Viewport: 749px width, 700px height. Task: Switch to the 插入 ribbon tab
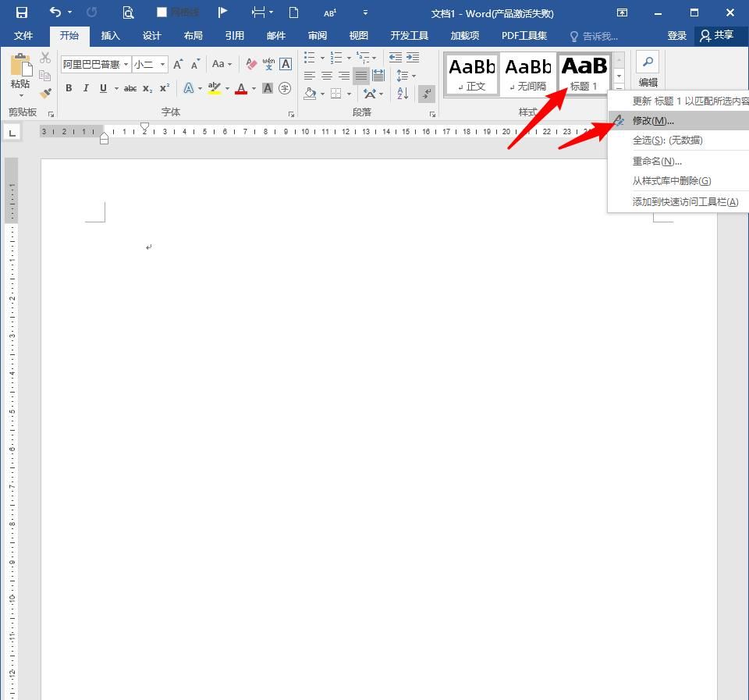110,35
